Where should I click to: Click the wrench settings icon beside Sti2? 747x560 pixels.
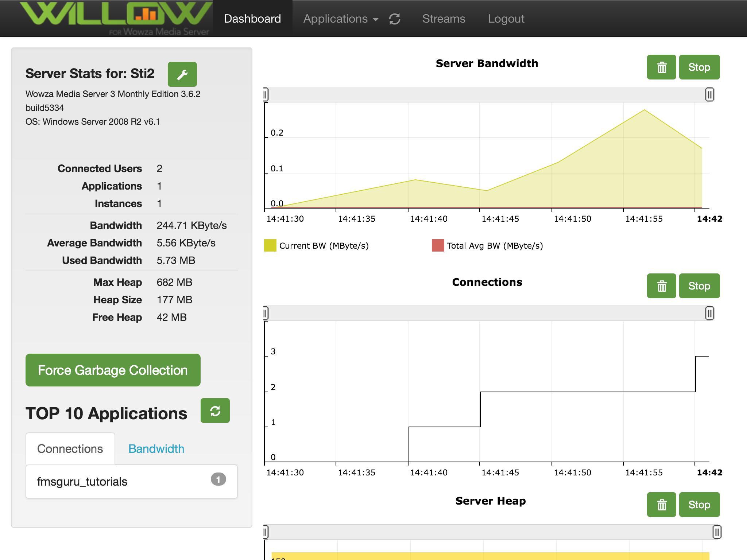point(182,74)
